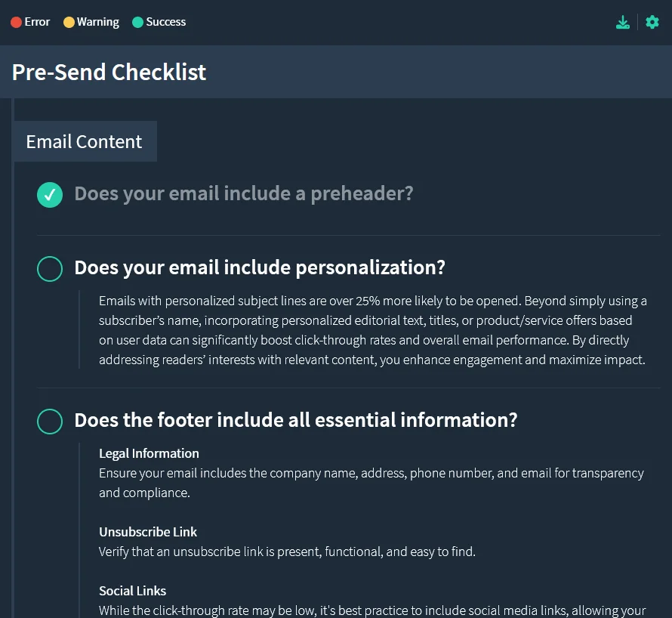The image size is (672, 618).
Task: Click the green Success status dot
Action: point(137,22)
